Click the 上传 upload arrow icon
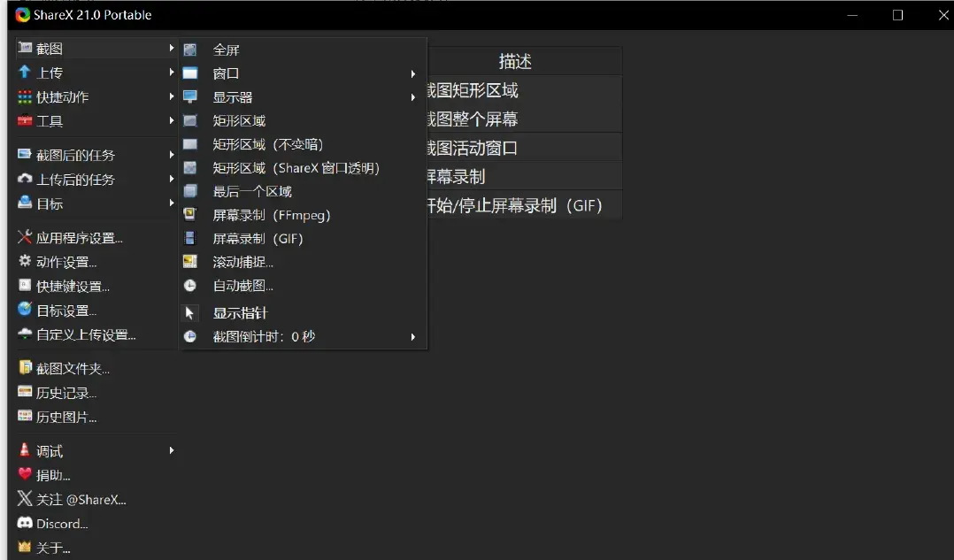The image size is (954, 560). pyautogui.click(x=25, y=72)
